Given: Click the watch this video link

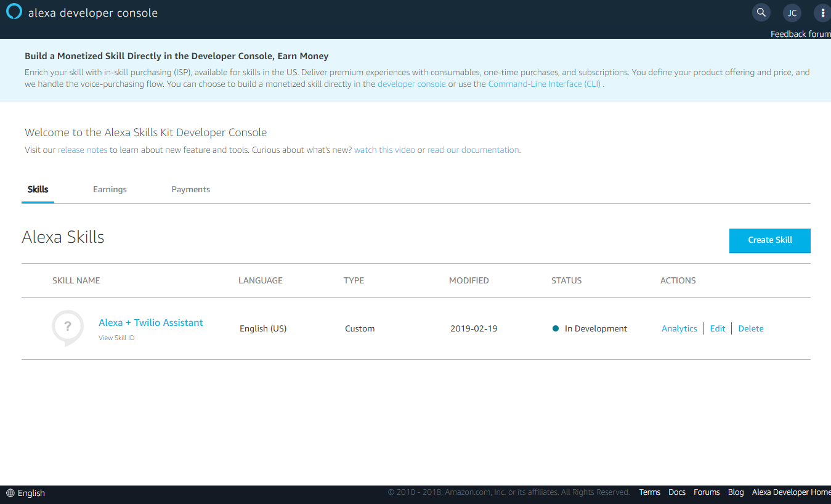Looking at the screenshot, I should (x=384, y=150).
